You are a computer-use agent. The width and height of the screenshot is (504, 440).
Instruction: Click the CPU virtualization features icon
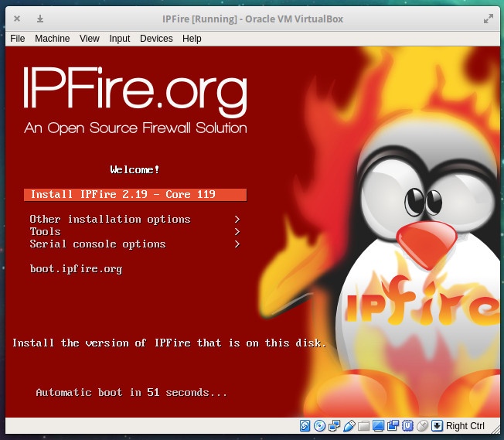[407, 425]
